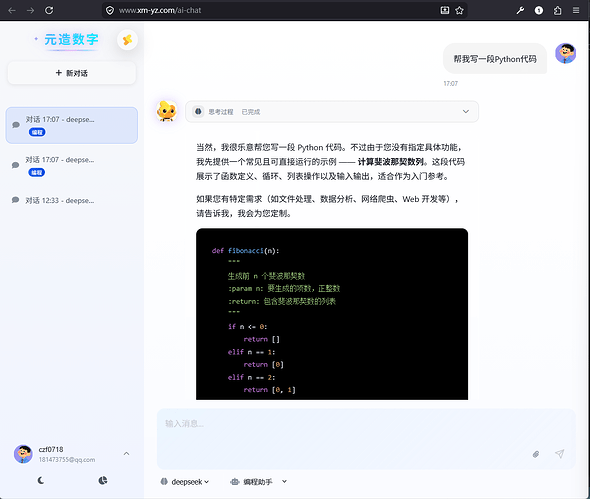
Task: Click the user avatar beside message
Action: [565, 53]
